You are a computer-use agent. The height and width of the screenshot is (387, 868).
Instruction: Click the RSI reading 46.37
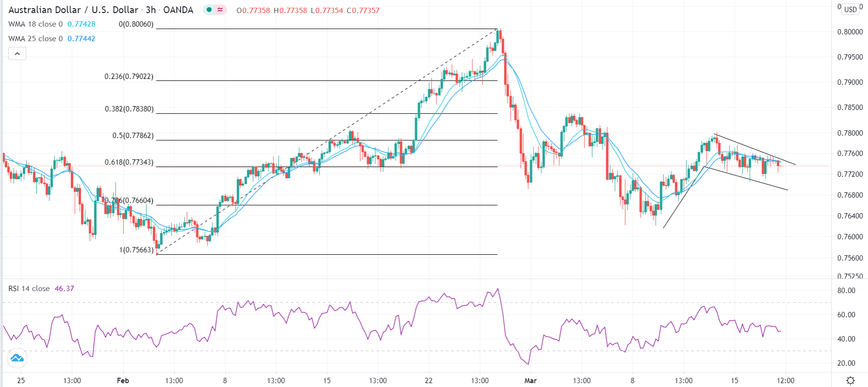64,288
